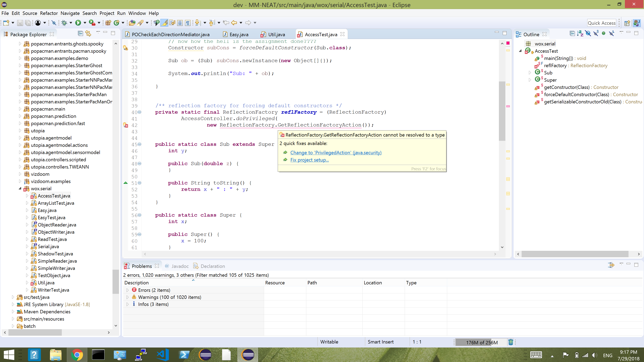The image size is (644, 362).
Task: Click the New Java Package icon
Action: point(108,23)
